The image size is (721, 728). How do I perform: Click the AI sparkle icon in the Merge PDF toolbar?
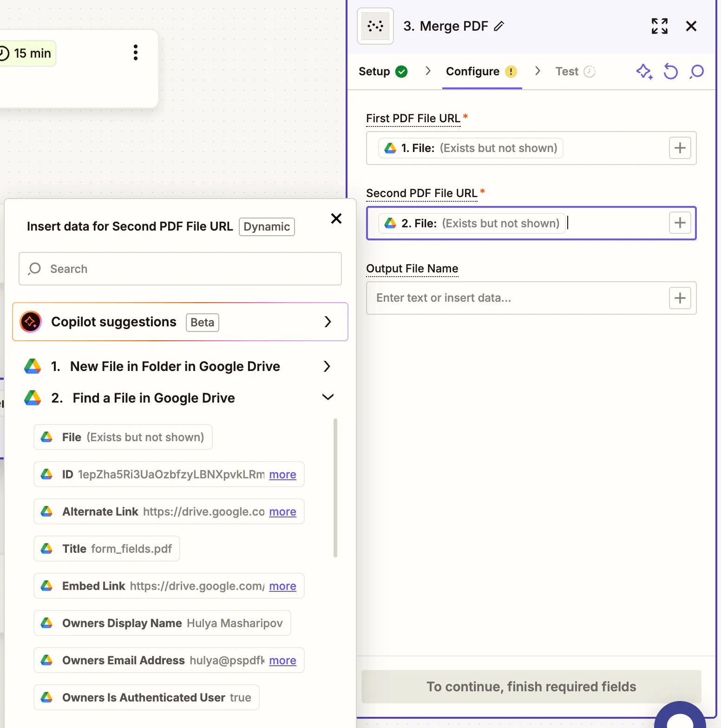(x=644, y=72)
